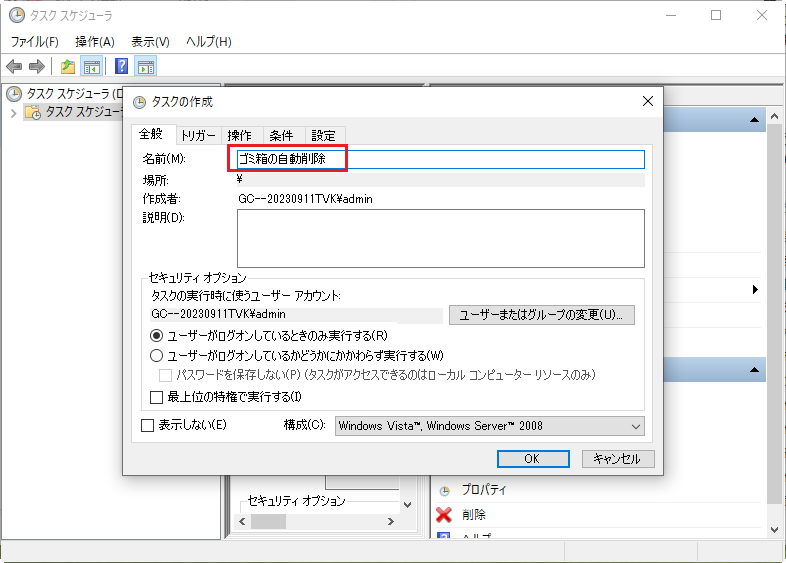Toggle the action pane toolbar icon

tap(146, 66)
